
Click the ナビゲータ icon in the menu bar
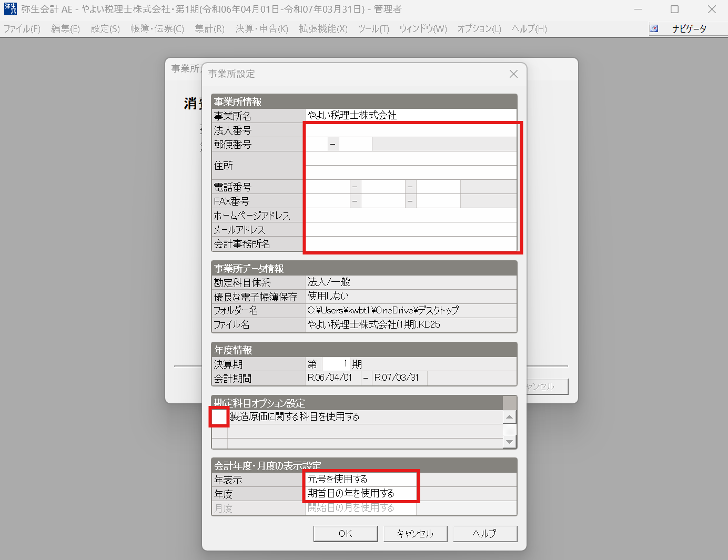(654, 29)
